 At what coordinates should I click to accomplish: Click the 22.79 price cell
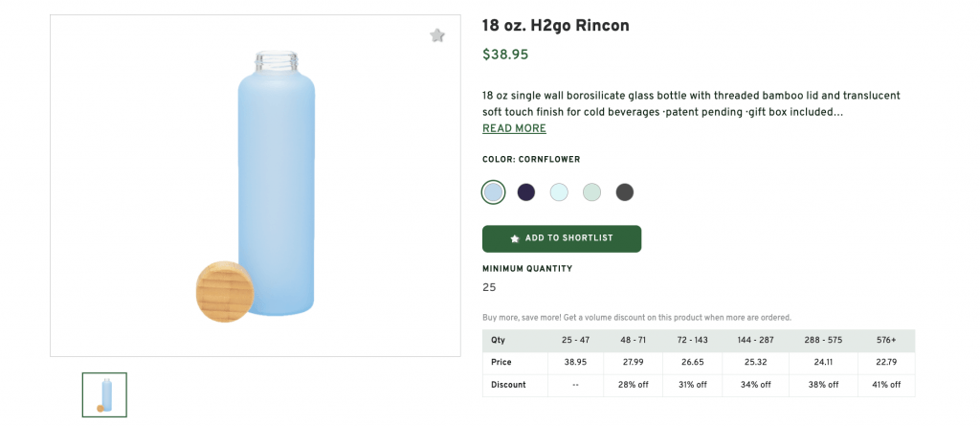click(885, 363)
